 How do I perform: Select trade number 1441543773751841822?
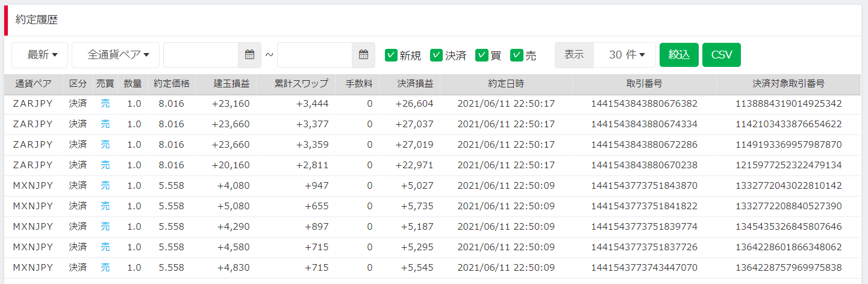coord(644,206)
